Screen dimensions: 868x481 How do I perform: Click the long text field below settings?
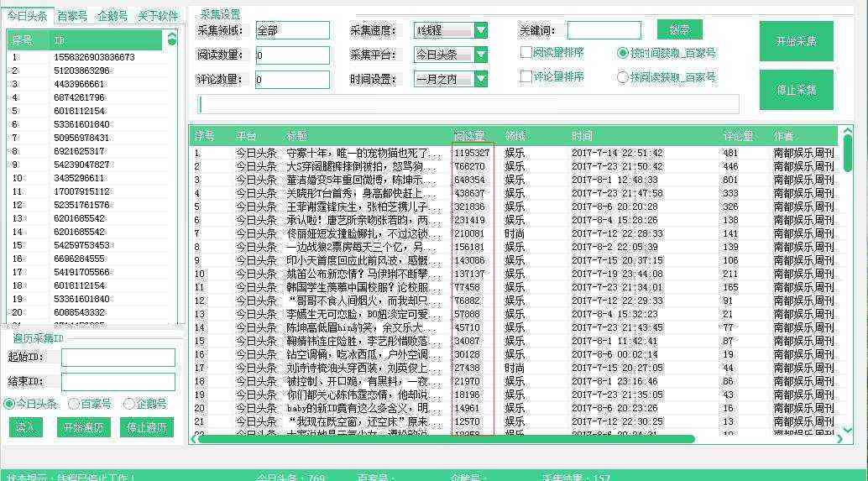point(468,104)
